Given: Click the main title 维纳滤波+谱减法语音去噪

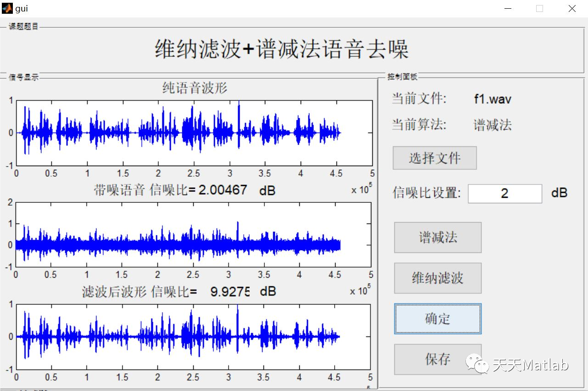Looking at the screenshot, I should [x=281, y=48].
